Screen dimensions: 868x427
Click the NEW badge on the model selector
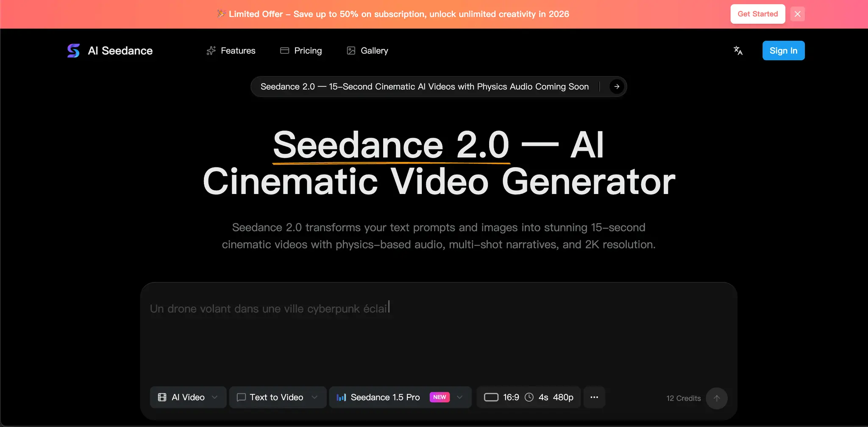(440, 397)
